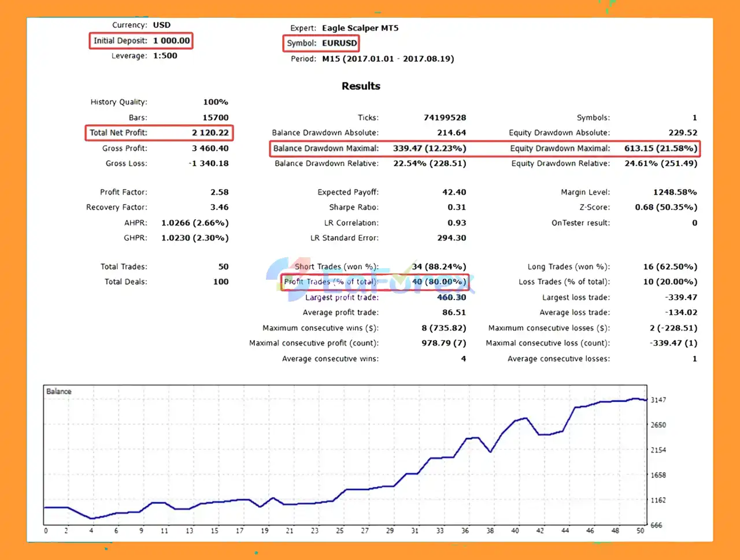Click the 50 mark on chart x-axis
This screenshot has height=560, width=740.
tap(640, 531)
